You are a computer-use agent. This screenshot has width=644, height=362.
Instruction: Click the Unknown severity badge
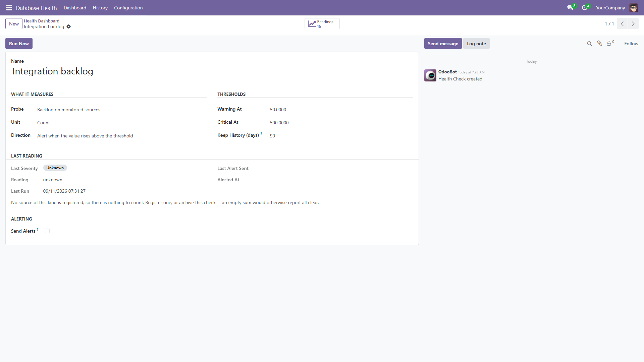click(x=55, y=168)
